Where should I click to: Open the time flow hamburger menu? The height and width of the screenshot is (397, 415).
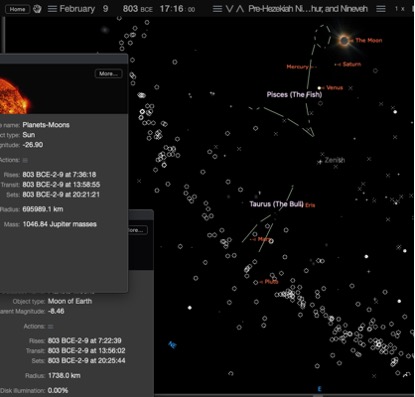(381, 9)
